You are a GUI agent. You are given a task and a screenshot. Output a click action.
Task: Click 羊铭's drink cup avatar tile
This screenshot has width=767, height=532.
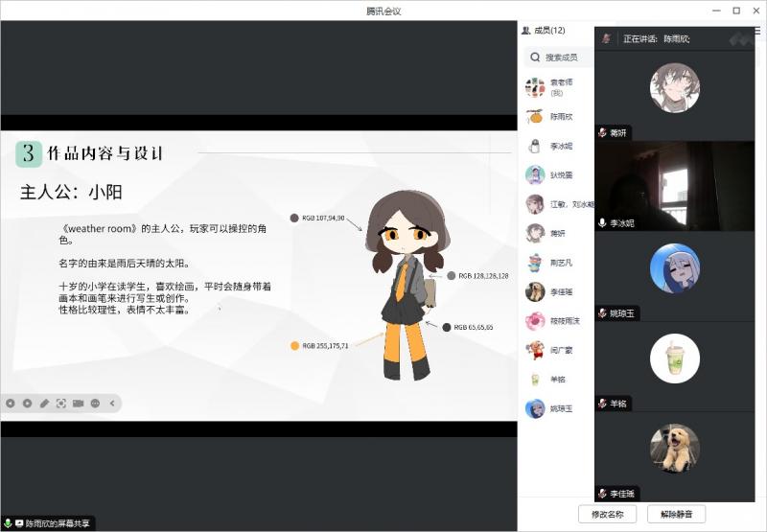pyautogui.click(x=674, y=359)
